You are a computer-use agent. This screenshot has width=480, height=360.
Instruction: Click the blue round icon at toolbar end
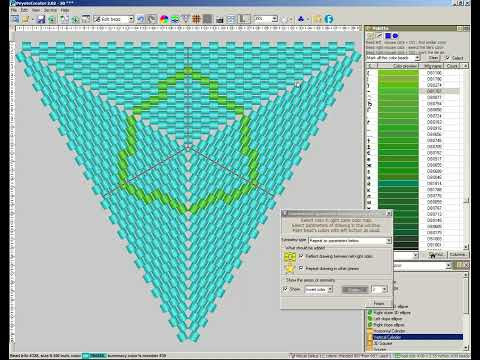(329, 19)
